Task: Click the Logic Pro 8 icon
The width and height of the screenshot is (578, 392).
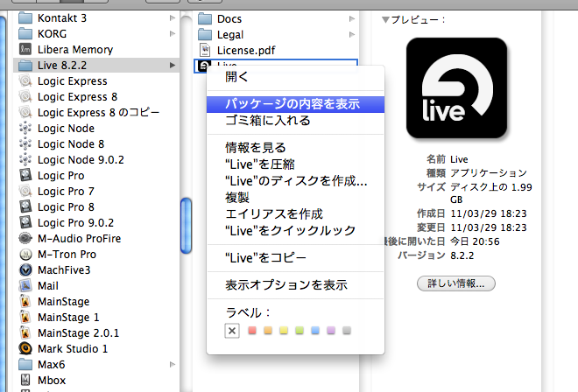Action: (x=25, y=206)
